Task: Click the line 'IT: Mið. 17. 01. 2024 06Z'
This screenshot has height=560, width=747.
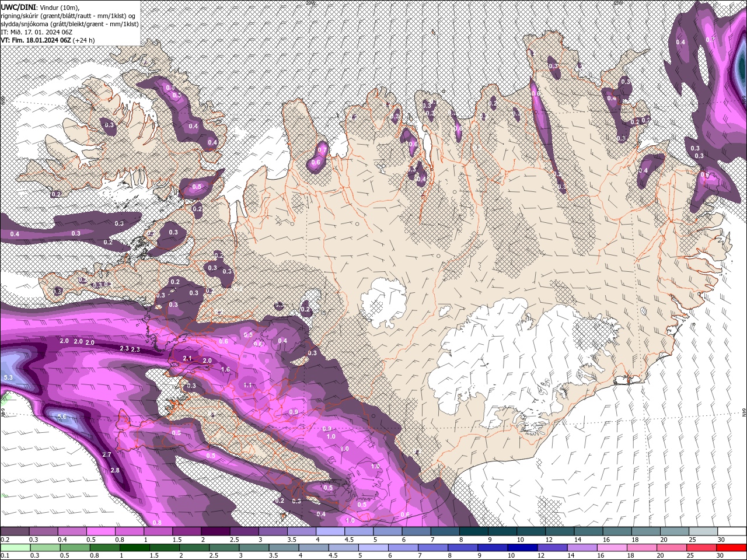Action: (37, 32)
